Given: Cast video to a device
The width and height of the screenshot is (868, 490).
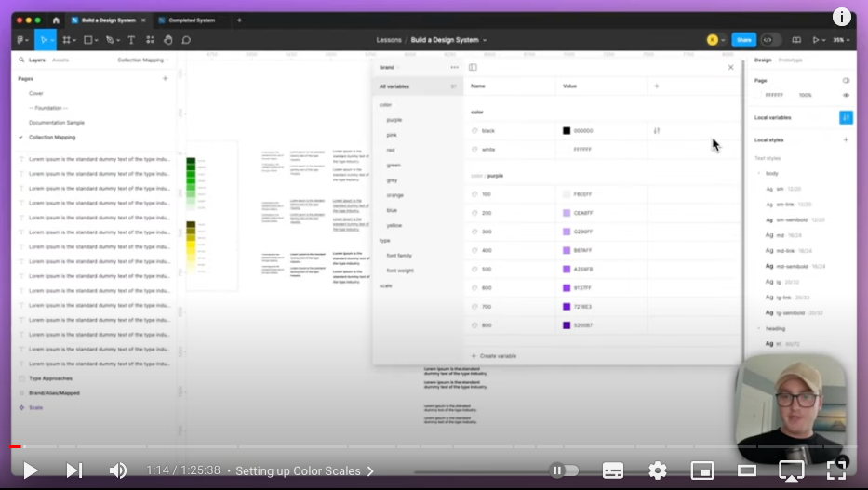Looking at the screenshot, I should tap(792, 470).
